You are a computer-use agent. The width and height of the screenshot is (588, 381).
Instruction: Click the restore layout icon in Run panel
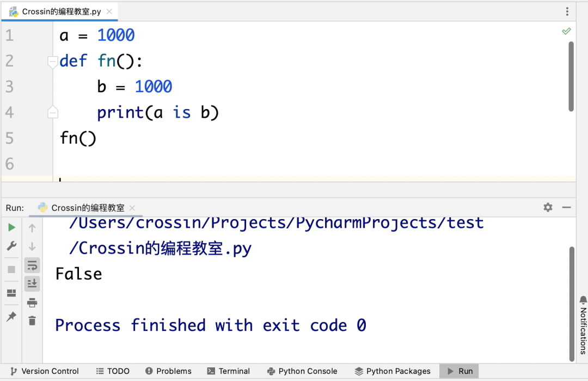(11, 293)
